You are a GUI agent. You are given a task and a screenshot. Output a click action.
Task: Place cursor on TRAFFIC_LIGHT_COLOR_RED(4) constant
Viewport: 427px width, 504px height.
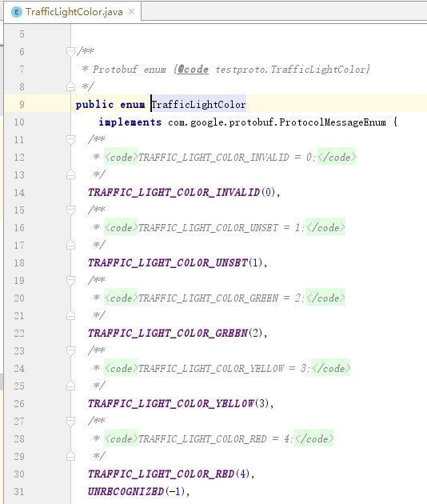pyautogui.click(x=169, y=474)
